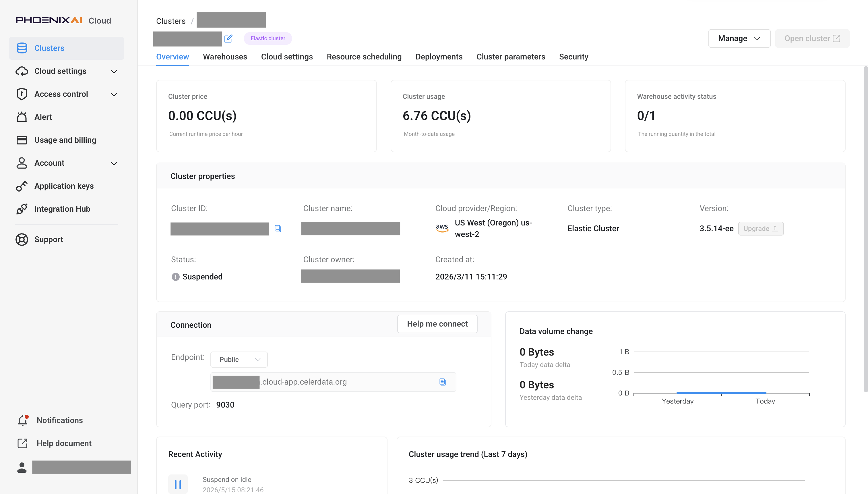The width and height of the screenshot is (868, 494).
Task: Expand the Account sidebar menu
Action: click(114, 163)
